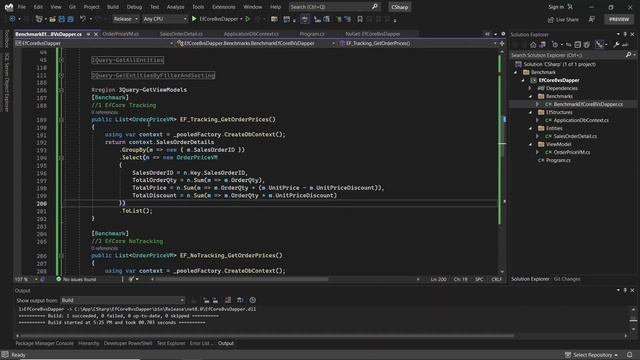Select OrderPriceVM.cs in Solution Explorer

pyautogui.click(x=571, y=152)
